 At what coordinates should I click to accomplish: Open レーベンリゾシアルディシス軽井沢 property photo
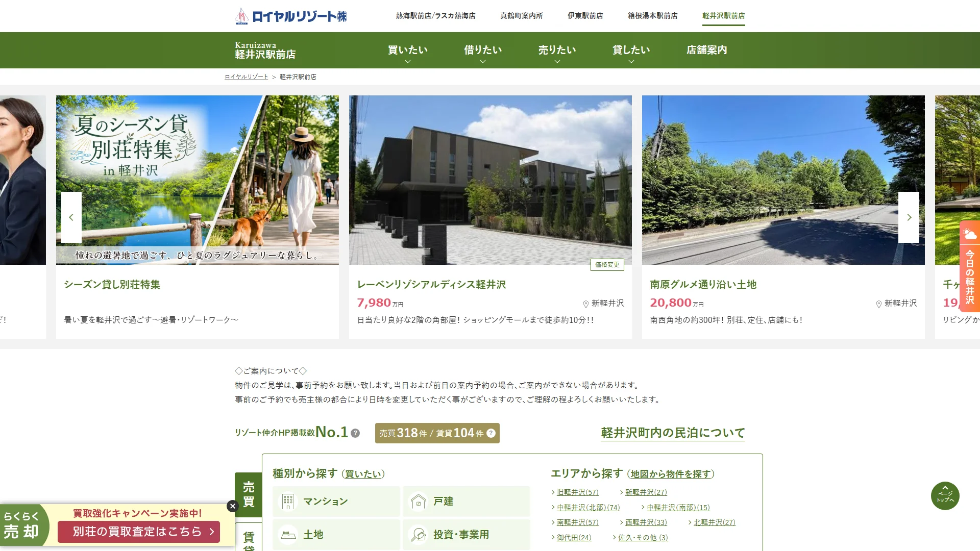[x=491, y=180]
